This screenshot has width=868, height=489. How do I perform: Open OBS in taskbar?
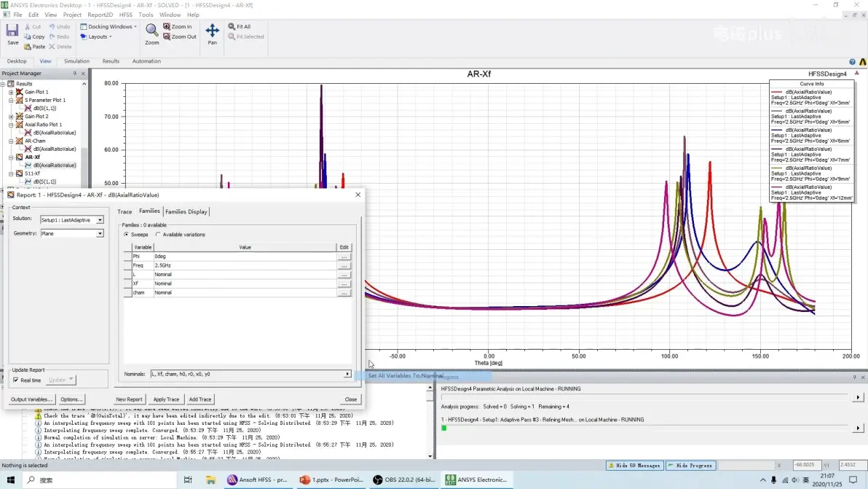404,480
